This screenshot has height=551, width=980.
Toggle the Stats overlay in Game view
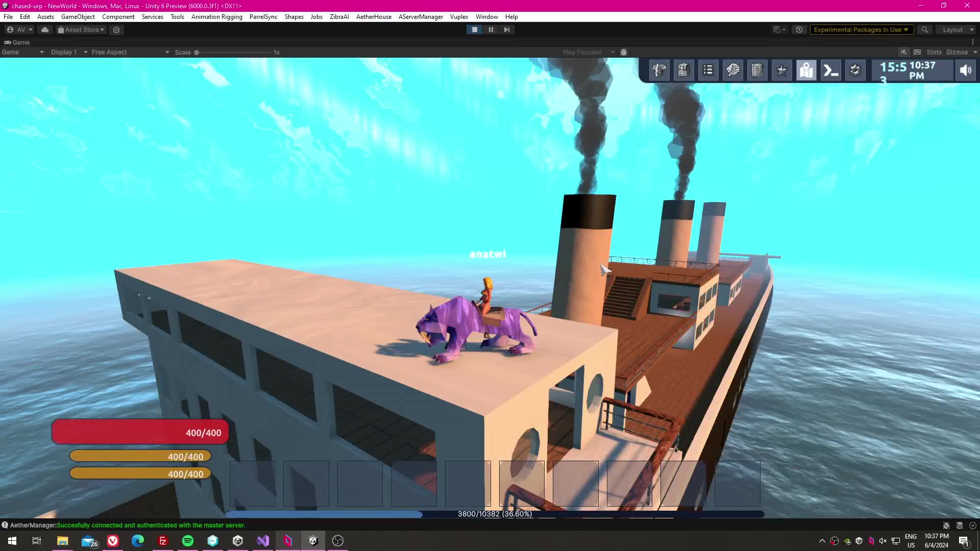click(x=934, y=52)
